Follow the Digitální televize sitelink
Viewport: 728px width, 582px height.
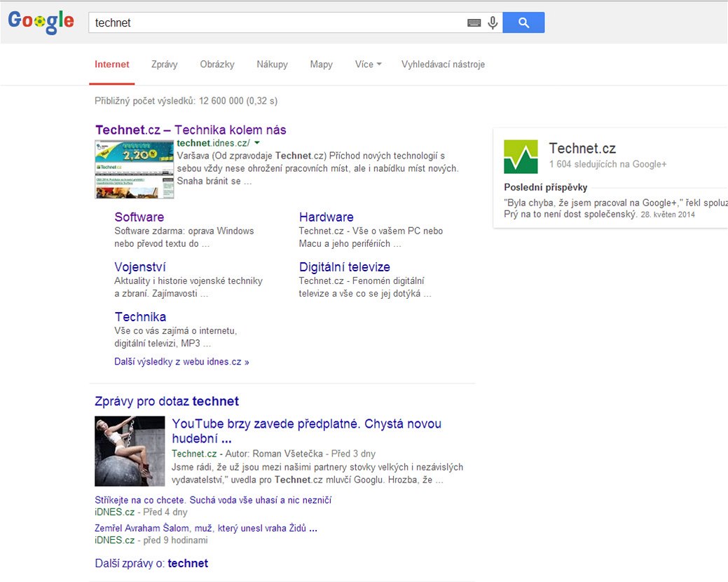point(344,267)
